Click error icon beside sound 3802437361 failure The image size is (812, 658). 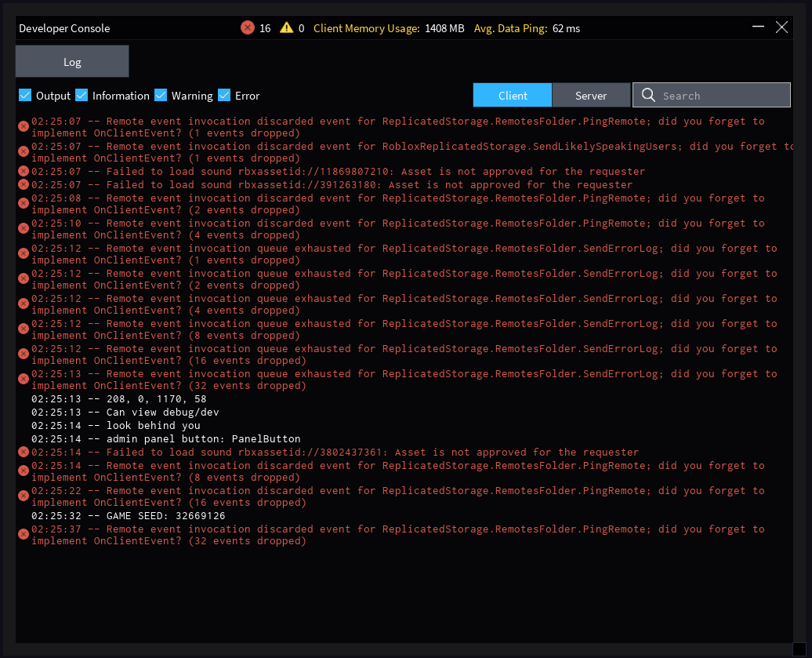[x=24, y=452]
